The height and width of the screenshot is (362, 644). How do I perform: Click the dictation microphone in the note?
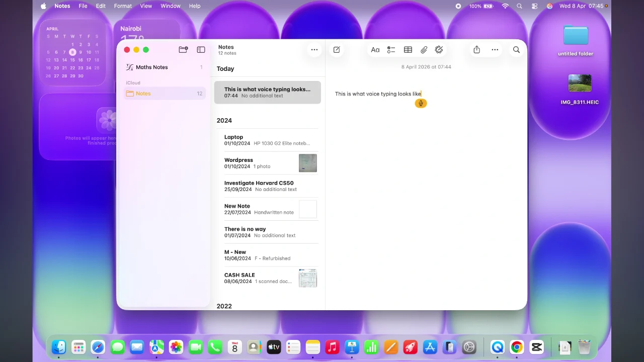coord(421,103)
